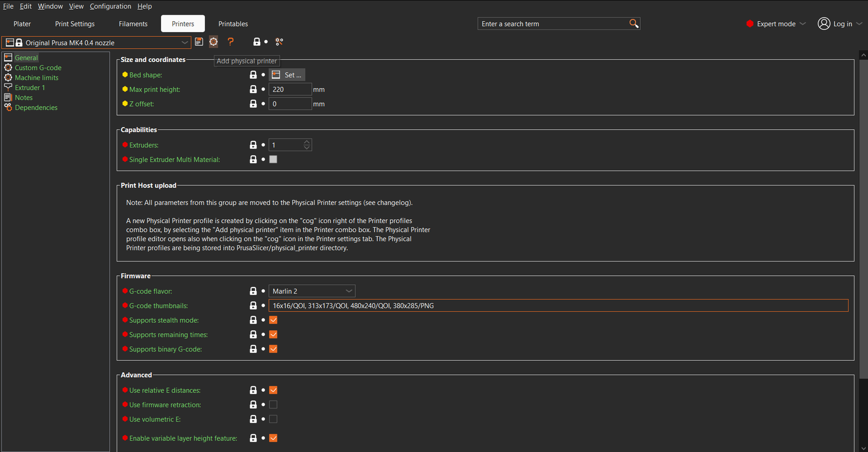The width and height of the screenshot is (868, 452).
Task: Click lock icon beside Use volumetric E
Action: click(253, 419)
